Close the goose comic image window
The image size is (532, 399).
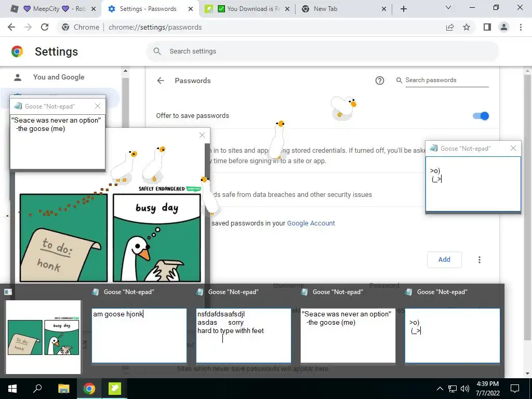click(202, 135)
